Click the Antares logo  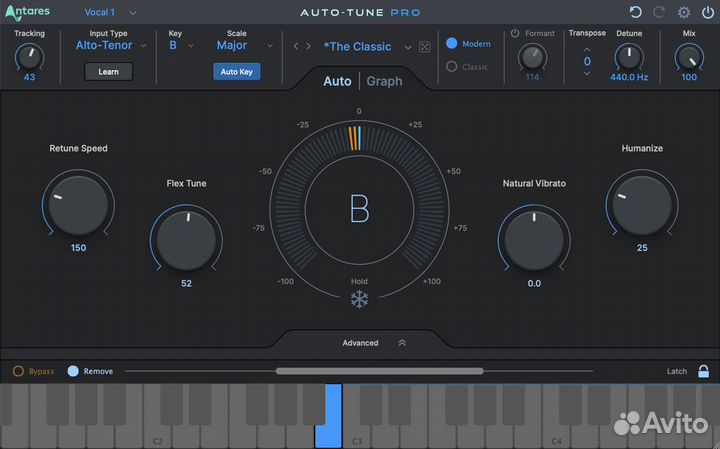(27, 12)
